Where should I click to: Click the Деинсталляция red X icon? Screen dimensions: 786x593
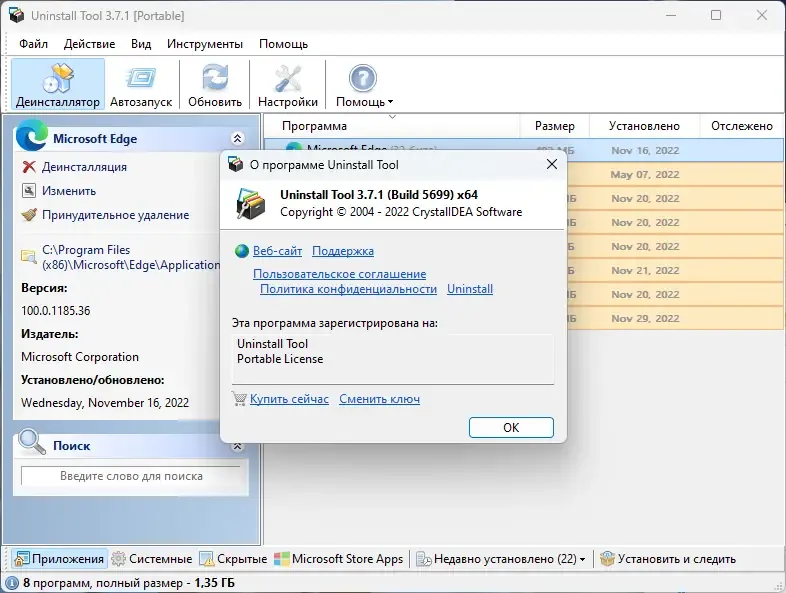[29, 167]
